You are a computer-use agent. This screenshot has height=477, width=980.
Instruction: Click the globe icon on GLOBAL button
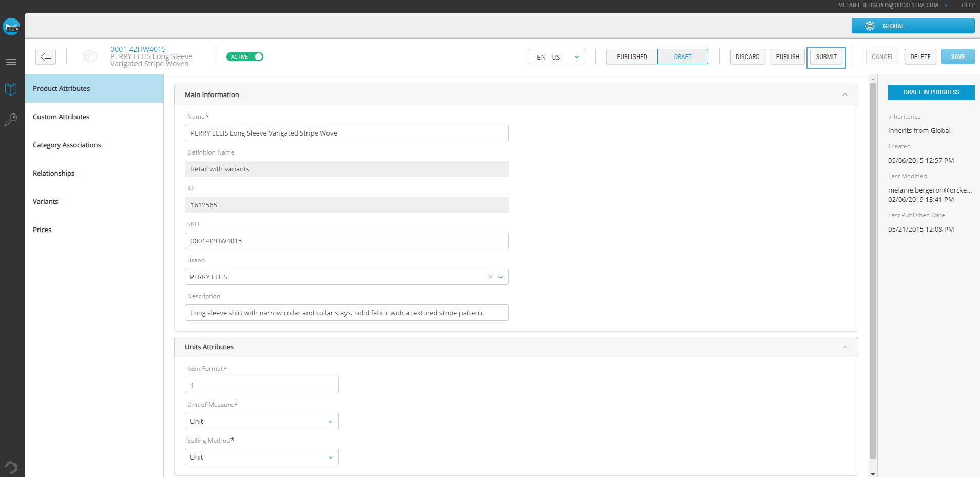tap(869, 26)
